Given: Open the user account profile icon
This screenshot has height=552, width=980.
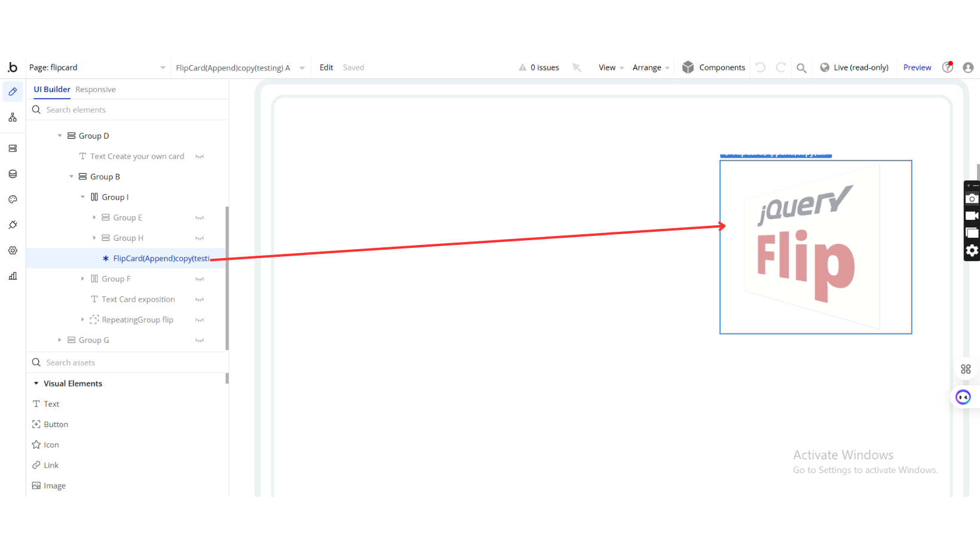Looking at the screenshot, I should point(968,68).
